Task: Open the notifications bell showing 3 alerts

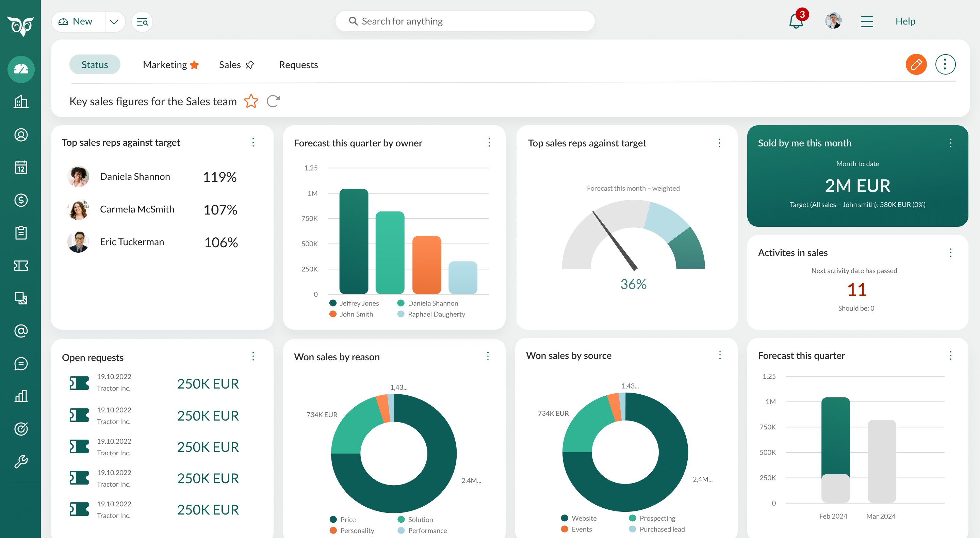Action: tap(796, 22)
